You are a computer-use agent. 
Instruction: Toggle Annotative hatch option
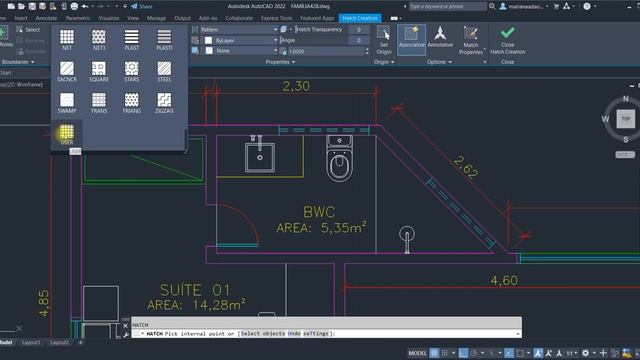[x=440, y=37]
